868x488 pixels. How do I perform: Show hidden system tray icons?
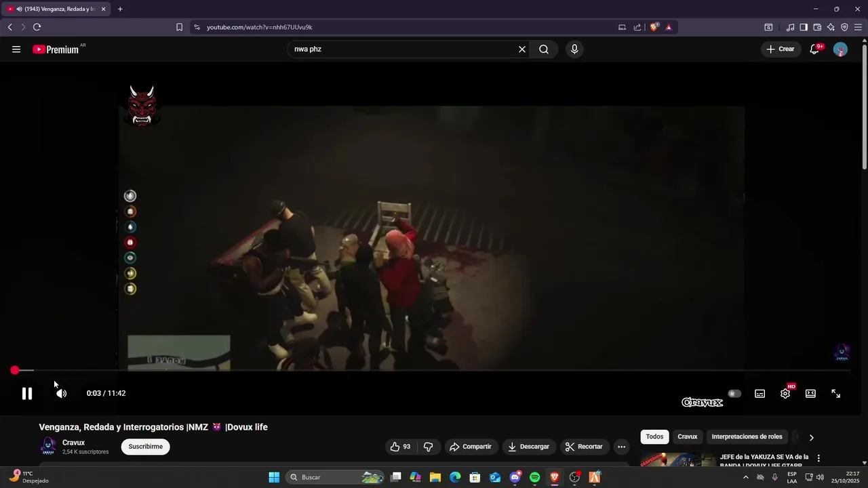click(746, 477)
